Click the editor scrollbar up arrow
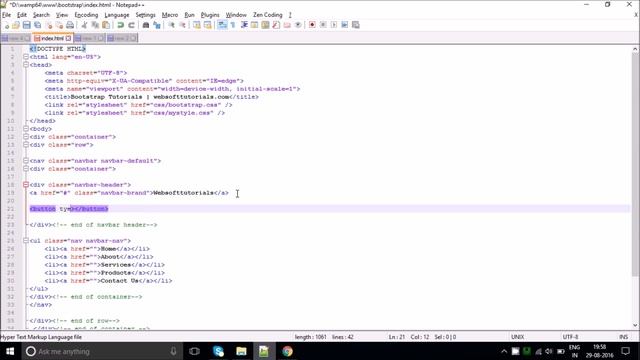The image size is (640, 360). tap(635, 49)
